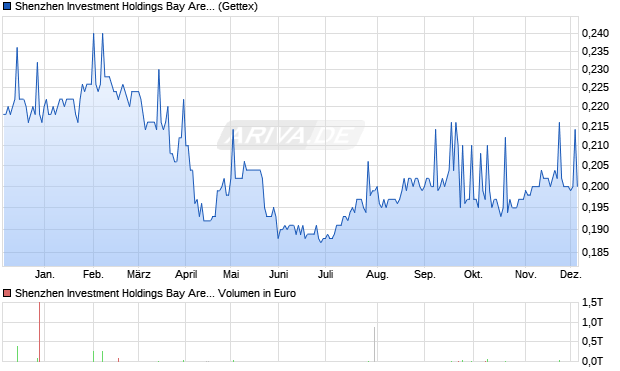
Task: Select the 'Juli' month label
Action: pos(325,274)
